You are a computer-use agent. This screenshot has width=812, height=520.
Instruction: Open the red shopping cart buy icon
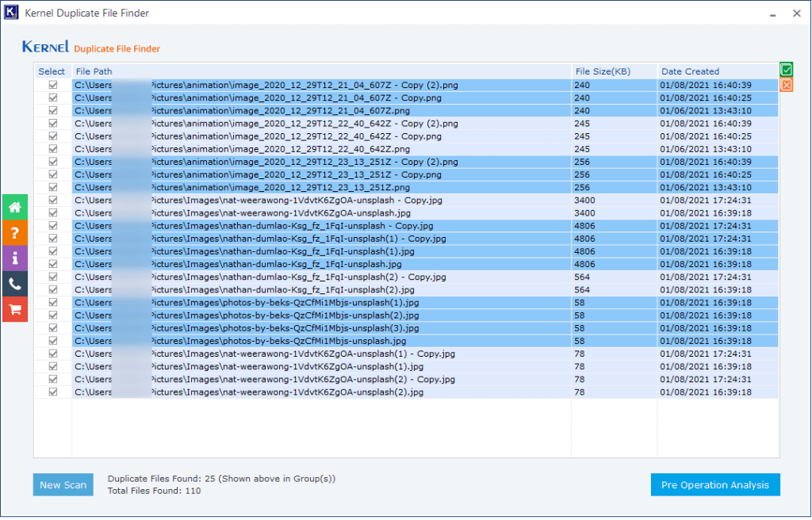coord(15,308)
